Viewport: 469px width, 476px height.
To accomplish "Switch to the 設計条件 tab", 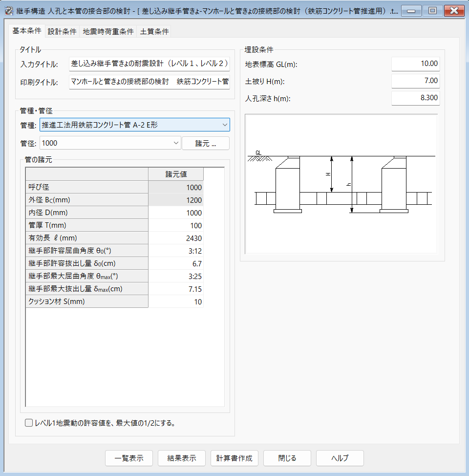I will [x=62, y=32].
